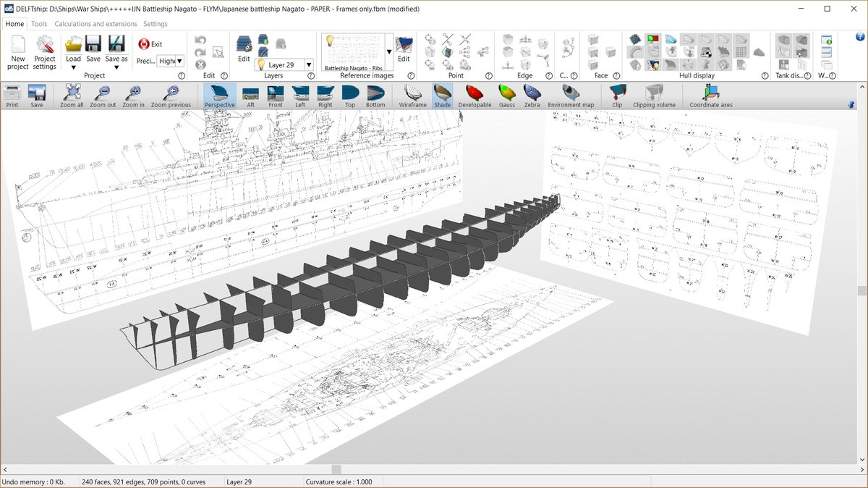
Task: Switch to Calculations and extensions tab
Action: [x=95, y=24]
